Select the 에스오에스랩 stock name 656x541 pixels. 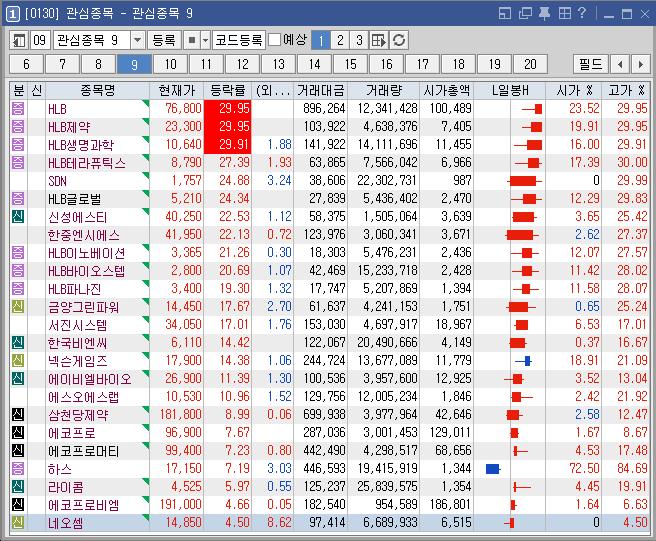point(84,397)
